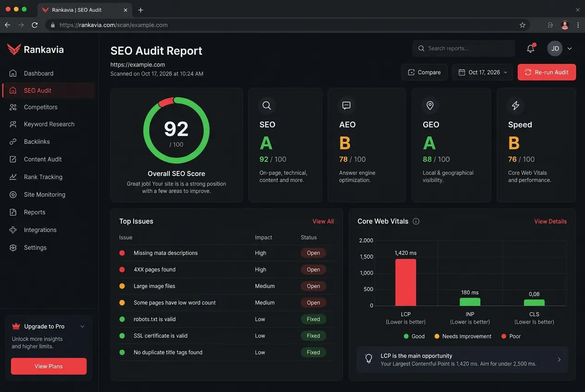The height and width of the screenshot is (392, 585).
Task: Switch to Rank Tracking section
Action: coord(49,177)
